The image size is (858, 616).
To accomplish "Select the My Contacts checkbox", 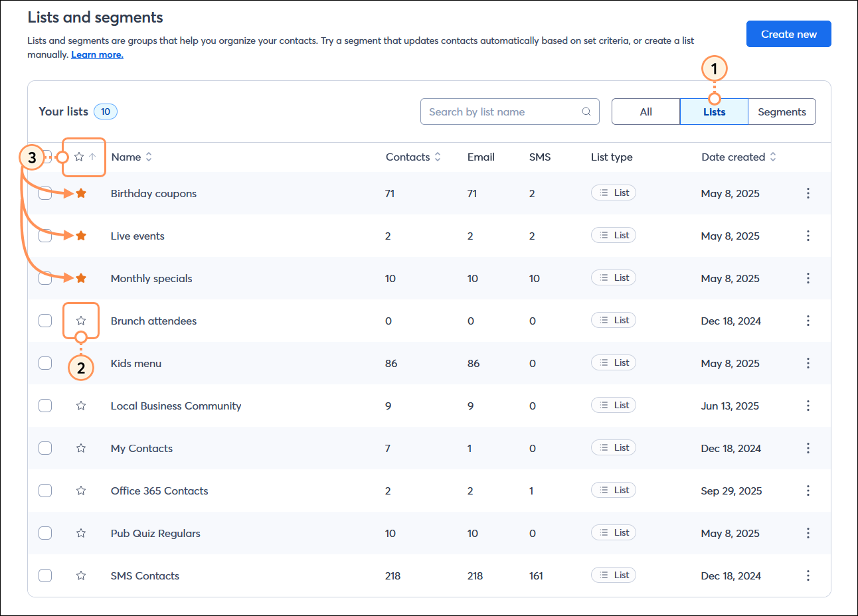I will (45, 448).
